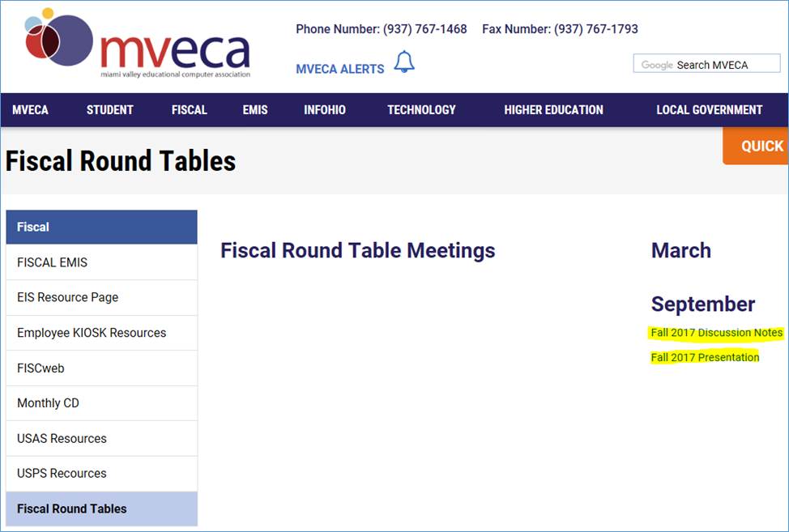Select FISCweb in the sidebar
This screenshot has height=532, width=789.
[41, 368]
